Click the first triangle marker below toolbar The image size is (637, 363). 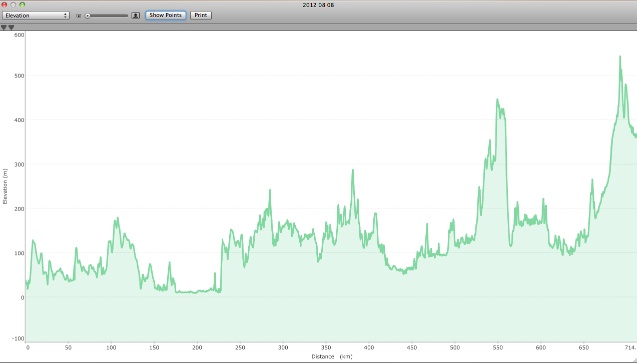(4, 28)
